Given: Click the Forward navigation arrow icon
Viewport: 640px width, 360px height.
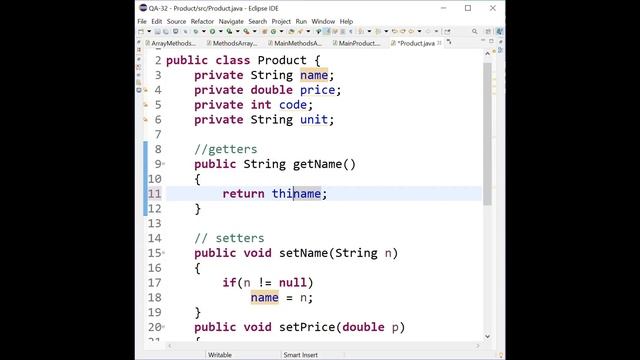Looking at the screenshot, I should 428,31.
